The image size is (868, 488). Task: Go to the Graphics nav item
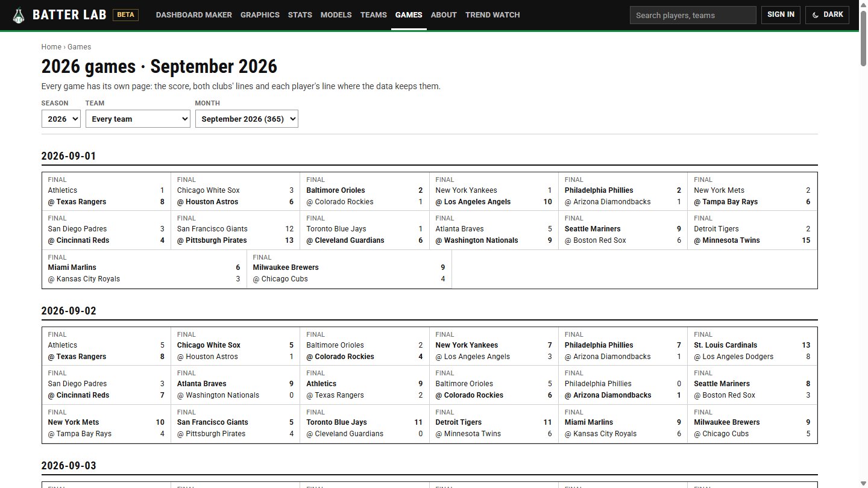coord(260,15)
